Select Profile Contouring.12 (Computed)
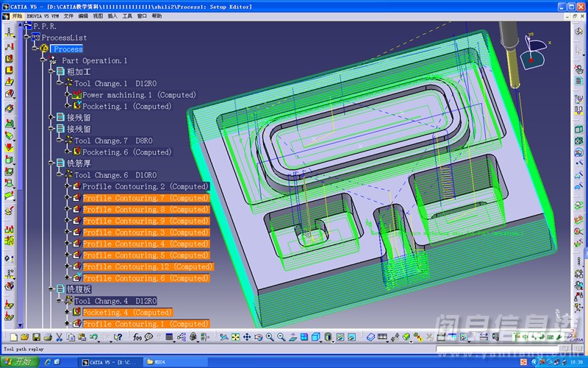The image size is (588, 368). point(148,266)
